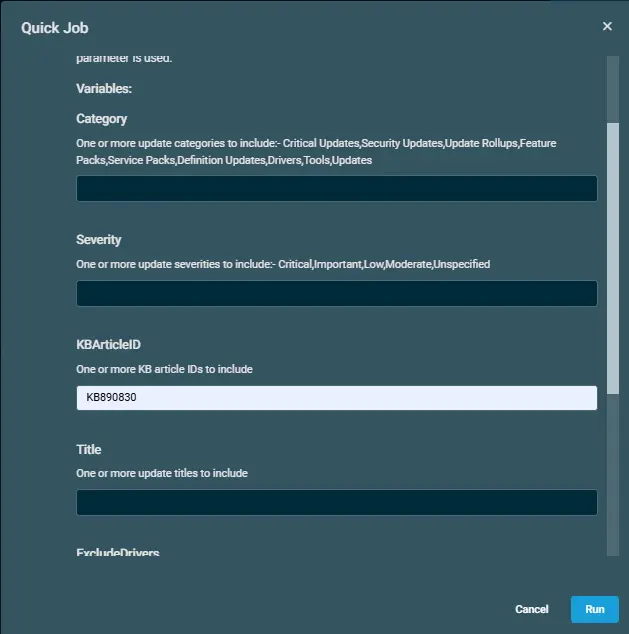Click the 'One or more KB article IDs' text
Image resolution: width=629 pixels, height=634 pixels.
pyautogui.click(x=164, y=369)
